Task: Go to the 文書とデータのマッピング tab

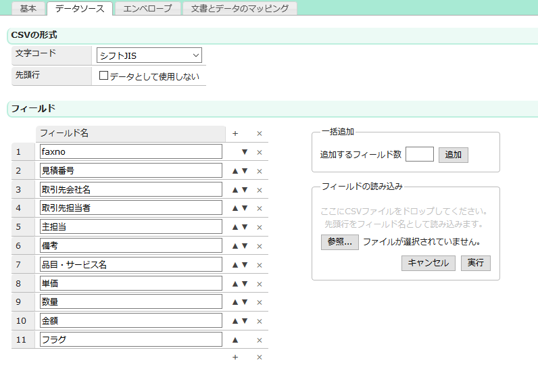Action: (x=240, y=9)
